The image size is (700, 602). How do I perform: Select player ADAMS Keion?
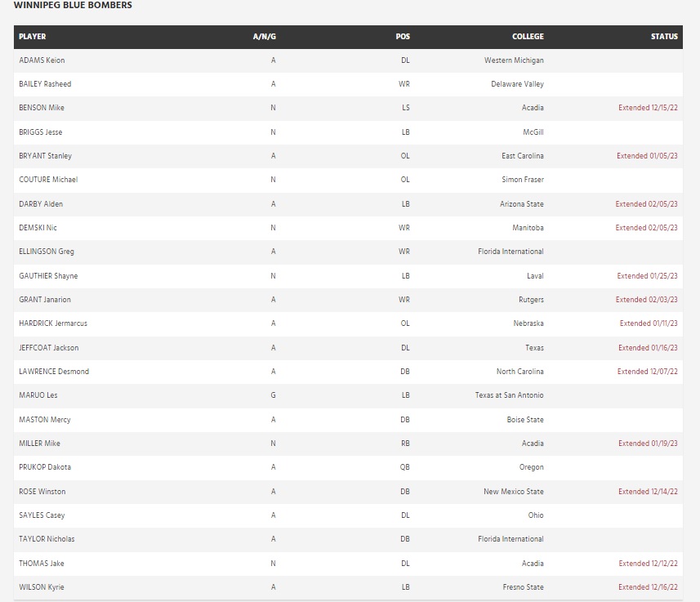coord(42,60)
